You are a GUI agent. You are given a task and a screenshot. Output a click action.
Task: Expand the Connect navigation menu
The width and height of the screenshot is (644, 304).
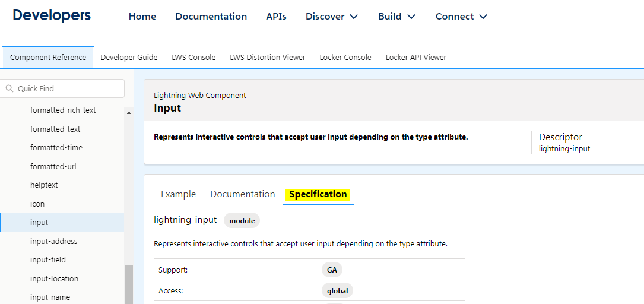pyautogui.click(x=461, y=17)
